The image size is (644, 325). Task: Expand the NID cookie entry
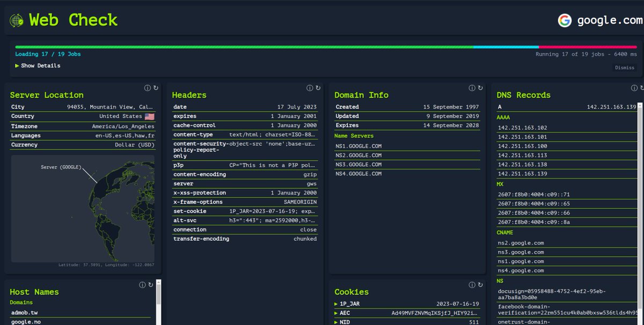(x=336, y=322)
